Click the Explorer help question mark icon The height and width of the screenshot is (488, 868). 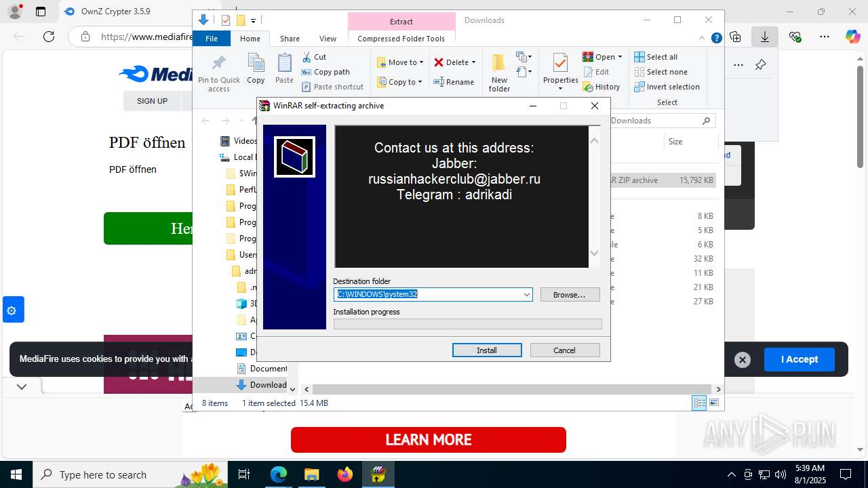pos(716,38)
